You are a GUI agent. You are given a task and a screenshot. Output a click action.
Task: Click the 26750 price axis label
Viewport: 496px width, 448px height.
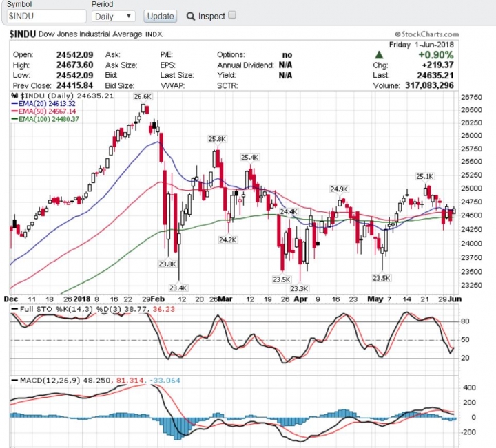click(472, 97)
